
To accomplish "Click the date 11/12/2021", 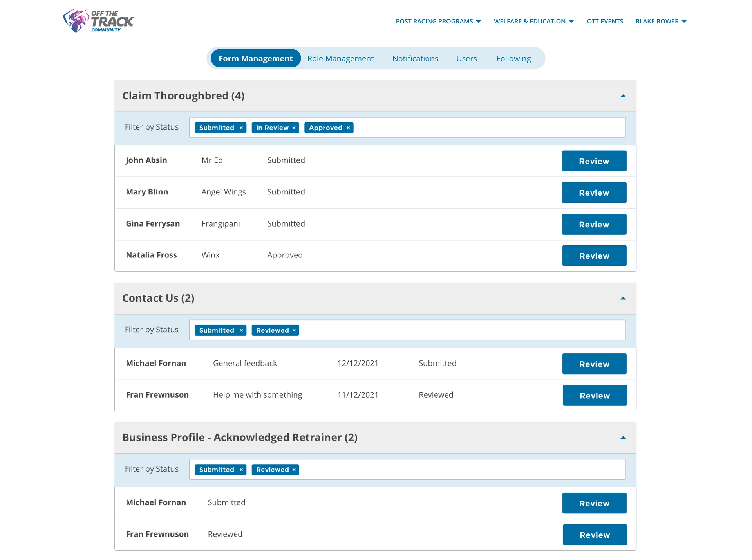I will coord(358,395).
